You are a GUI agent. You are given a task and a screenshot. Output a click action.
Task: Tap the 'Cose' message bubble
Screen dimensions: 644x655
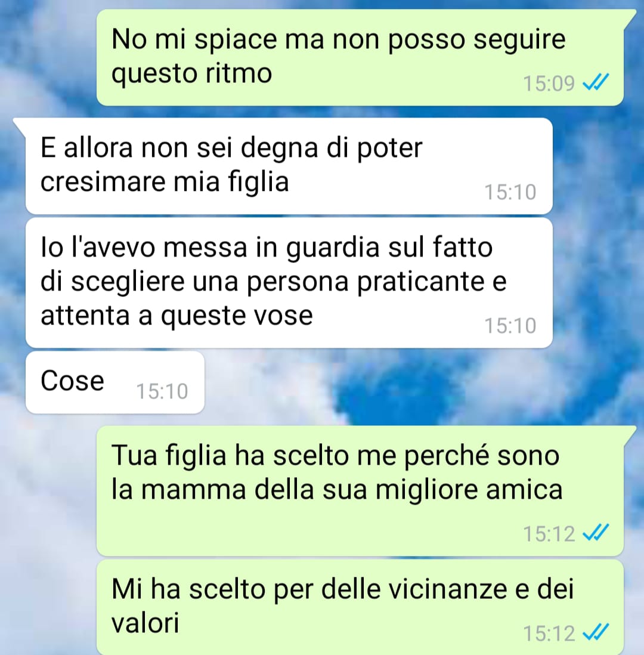click(x=115, y=382)
